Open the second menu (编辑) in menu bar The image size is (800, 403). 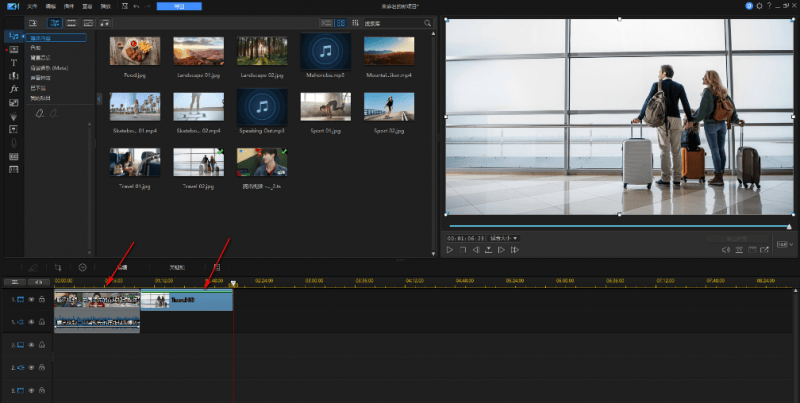click(x=50, y=6)
